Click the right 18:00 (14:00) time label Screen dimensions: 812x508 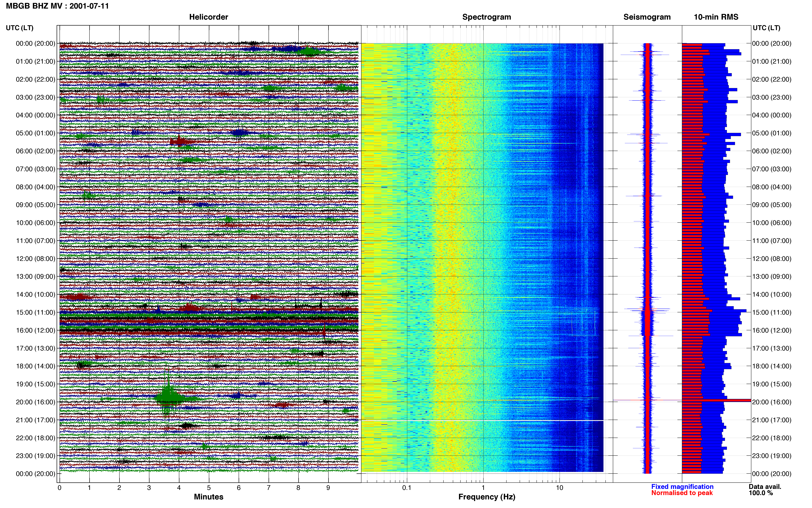[x=772, y=366]
